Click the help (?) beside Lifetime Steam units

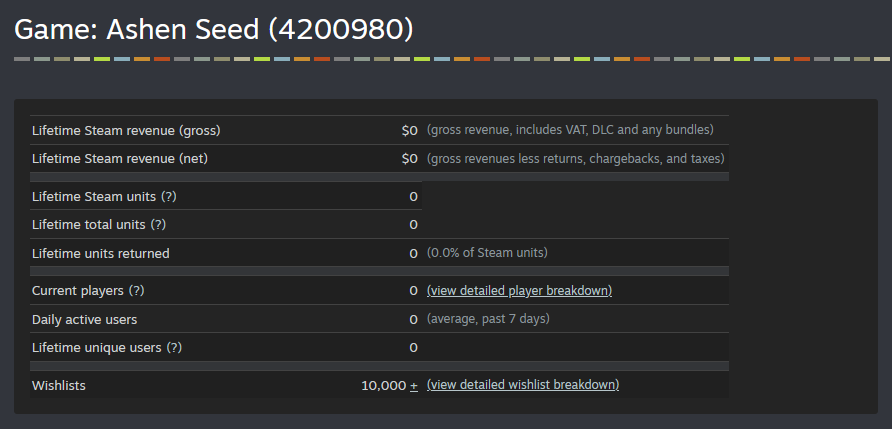tap(169, 196)
